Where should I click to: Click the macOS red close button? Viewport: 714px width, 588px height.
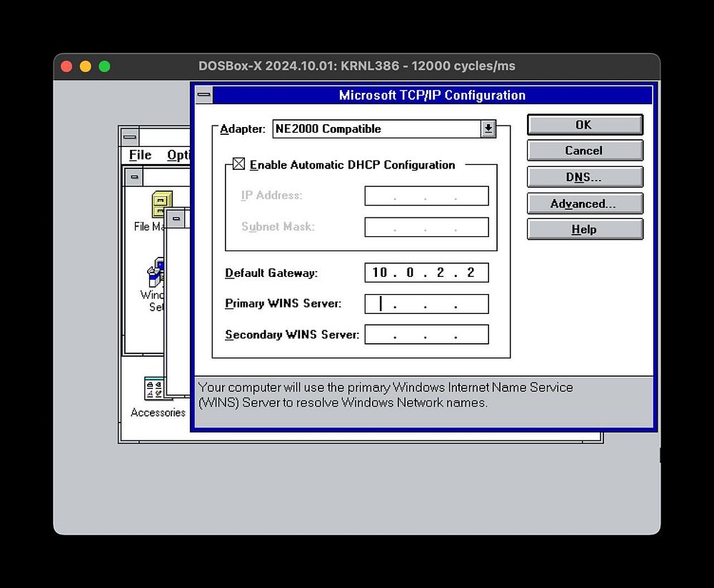tap(66, 66)
